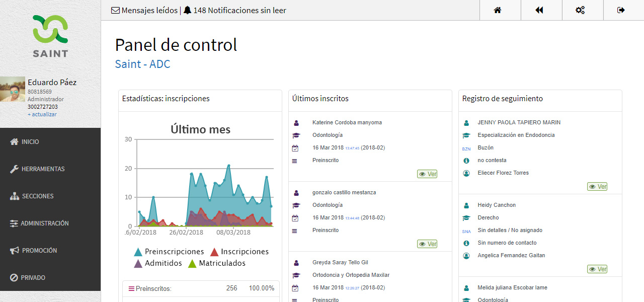Click the double-arrow rewind icon in top bar

point(539,10)
